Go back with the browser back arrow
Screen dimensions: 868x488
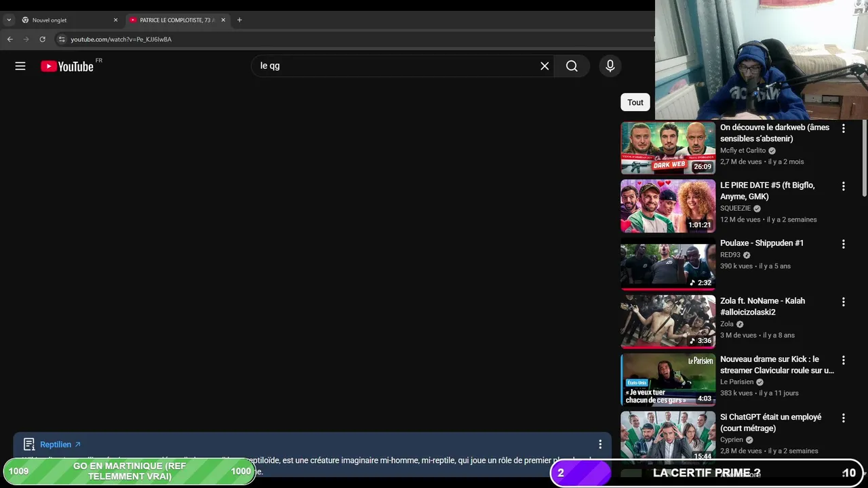(9, 39)
